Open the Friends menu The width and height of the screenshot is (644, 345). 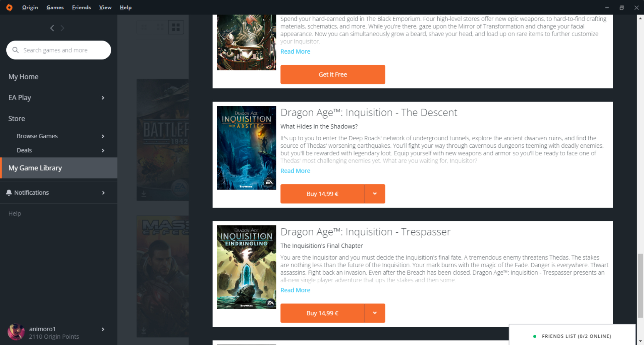(81, 7)
